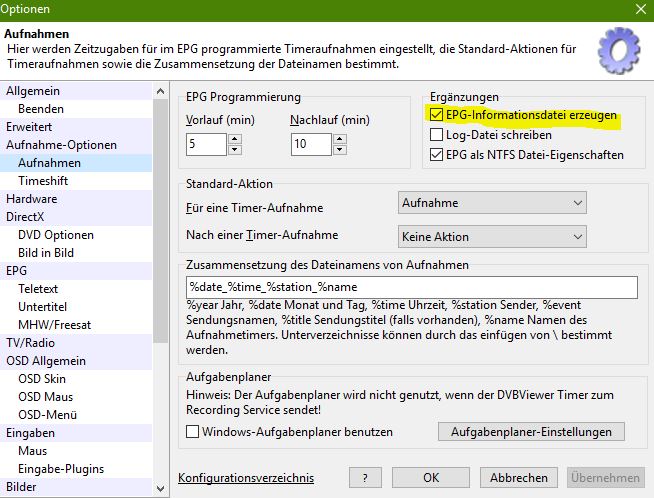Uncheck EPG als NTFS Datei-Eigenschaften
This screenshot has width=654, height=498.
tap(435, 155)
